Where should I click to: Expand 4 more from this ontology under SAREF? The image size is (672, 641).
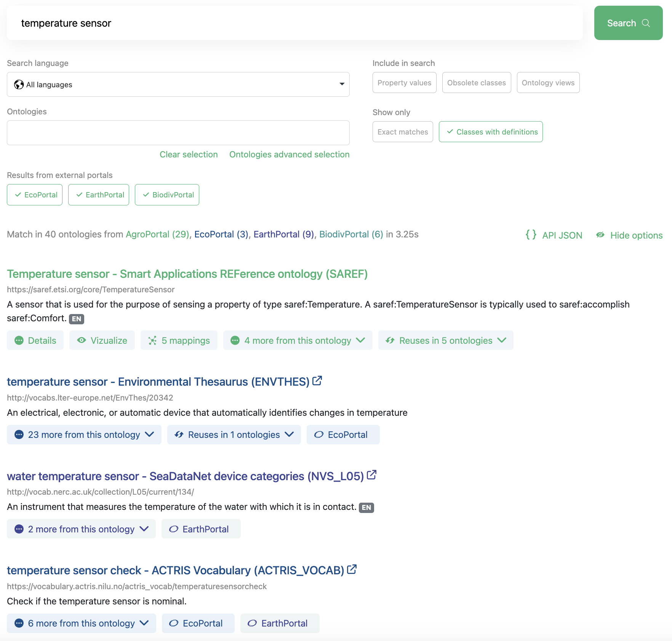pos(297,340)
